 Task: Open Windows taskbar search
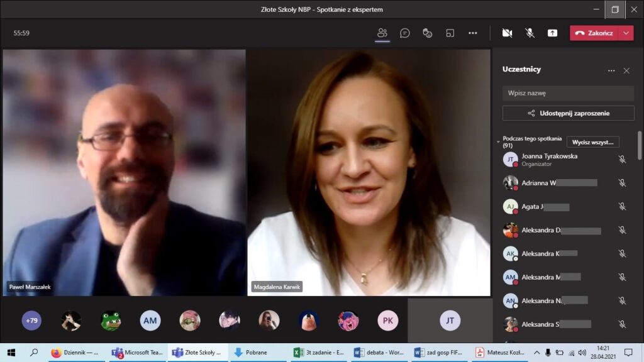(x=34, y=352)
